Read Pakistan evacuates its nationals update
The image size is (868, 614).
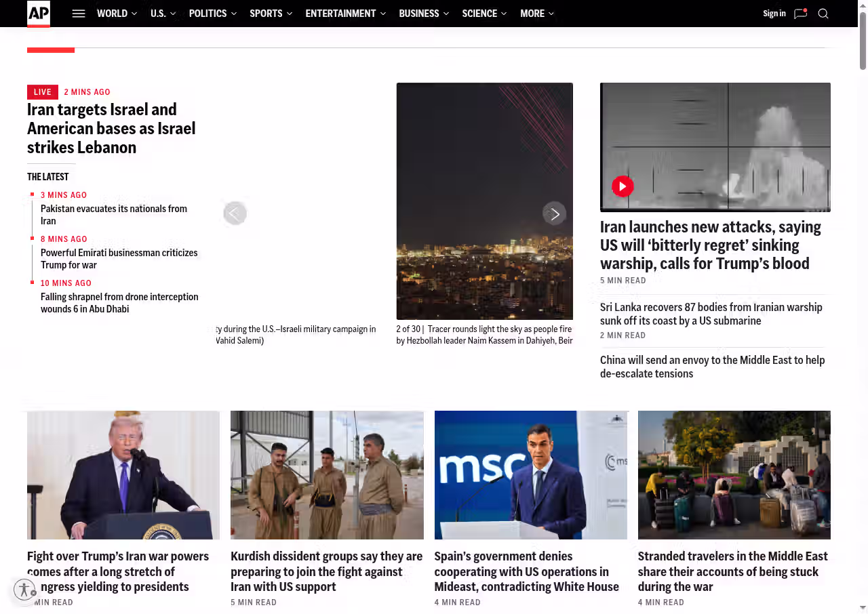[114, 214]
